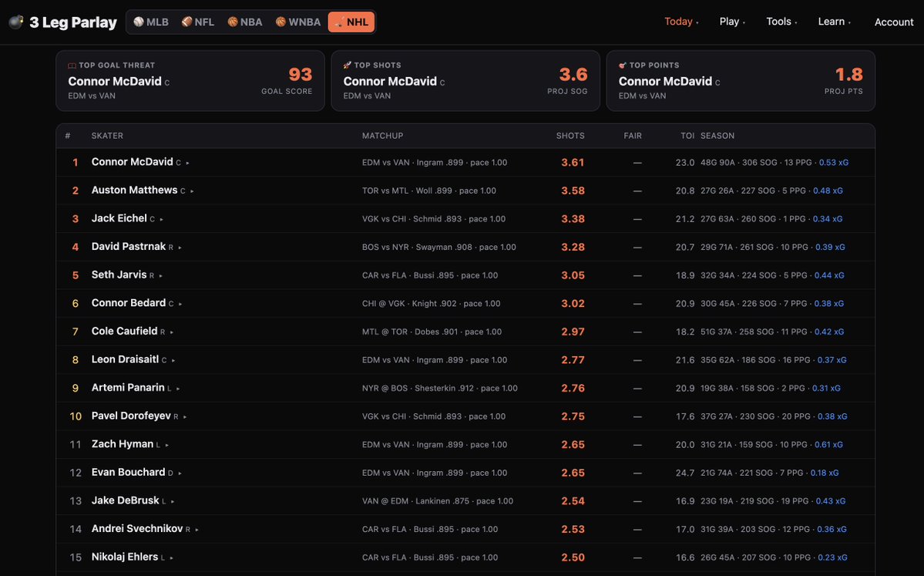Click the hockey stick icon on the NHL tab
This screenshot has width=924, height=576.
[339, 22]
